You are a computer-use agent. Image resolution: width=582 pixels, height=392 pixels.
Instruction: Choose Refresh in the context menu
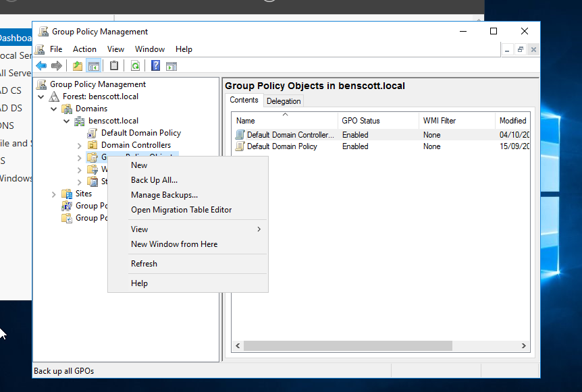click(x=188, y=264)
